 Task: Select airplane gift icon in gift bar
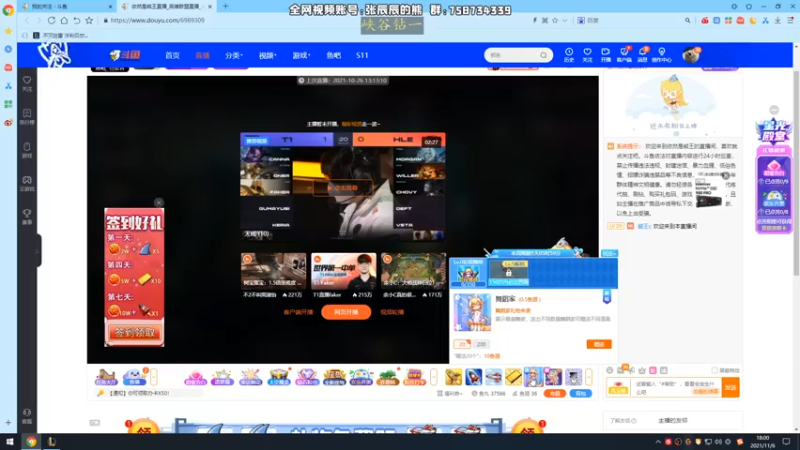(x=493, y=377)
